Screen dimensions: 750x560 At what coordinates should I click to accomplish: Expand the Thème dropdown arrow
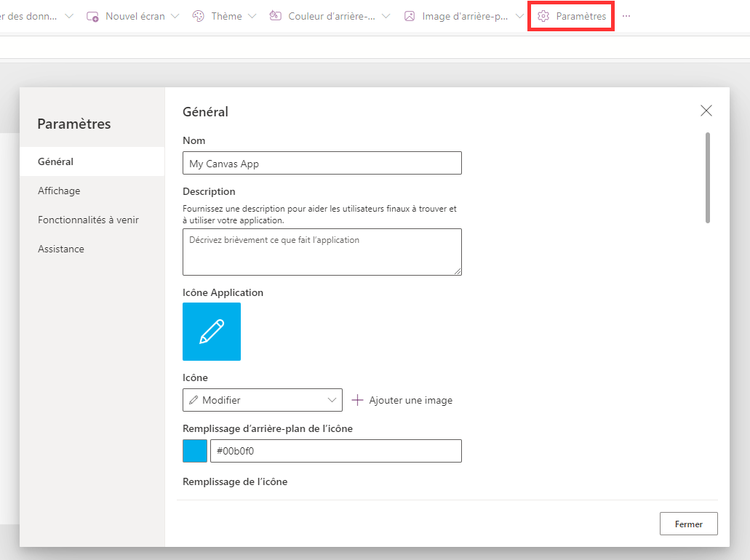click(x=252, y=16)
